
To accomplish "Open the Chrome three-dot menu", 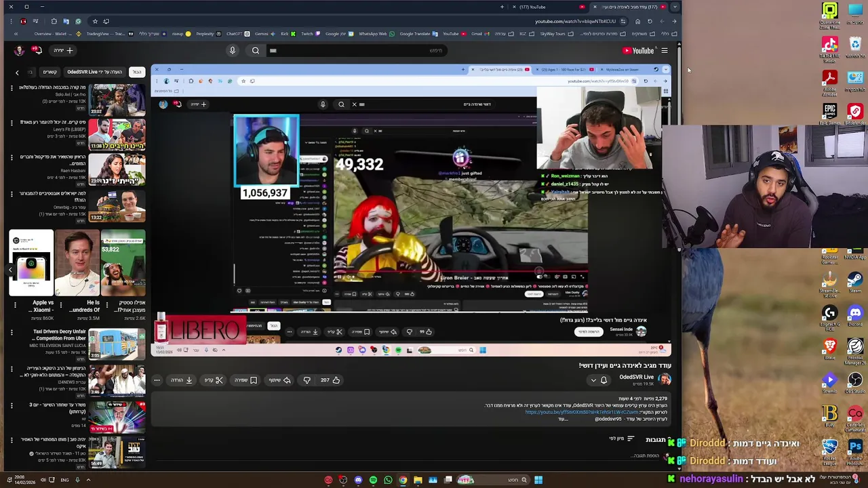I will tap(11, 21).
